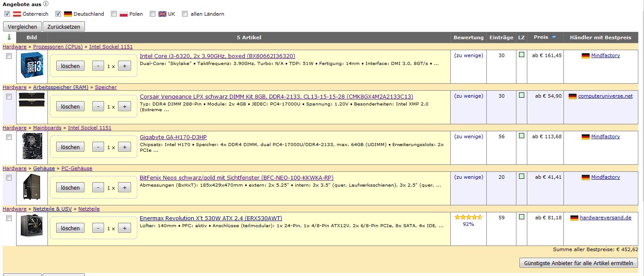Click löschen for Enermax Revolution
Screen dimensions: 644x276
point(71,228)
